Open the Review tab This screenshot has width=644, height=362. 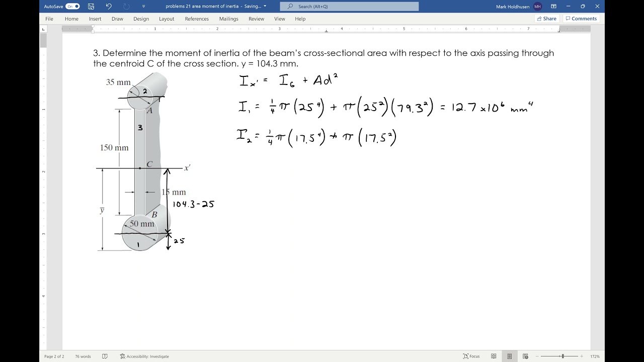click(256, 19)
